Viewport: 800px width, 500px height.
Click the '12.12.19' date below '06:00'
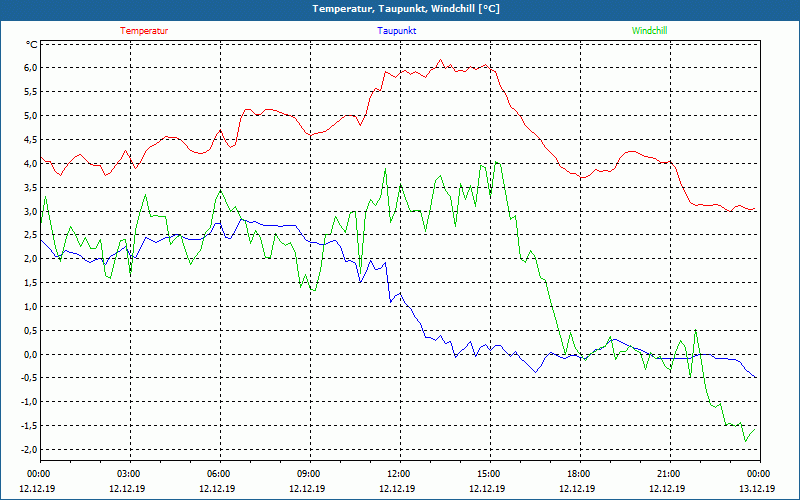coord(217,488)
